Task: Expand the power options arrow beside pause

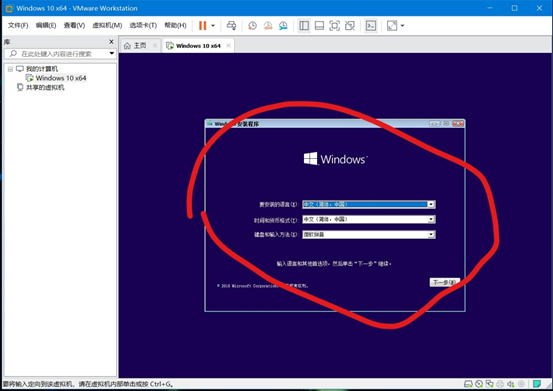Action: pyautogui.click(x=213, y=26)
